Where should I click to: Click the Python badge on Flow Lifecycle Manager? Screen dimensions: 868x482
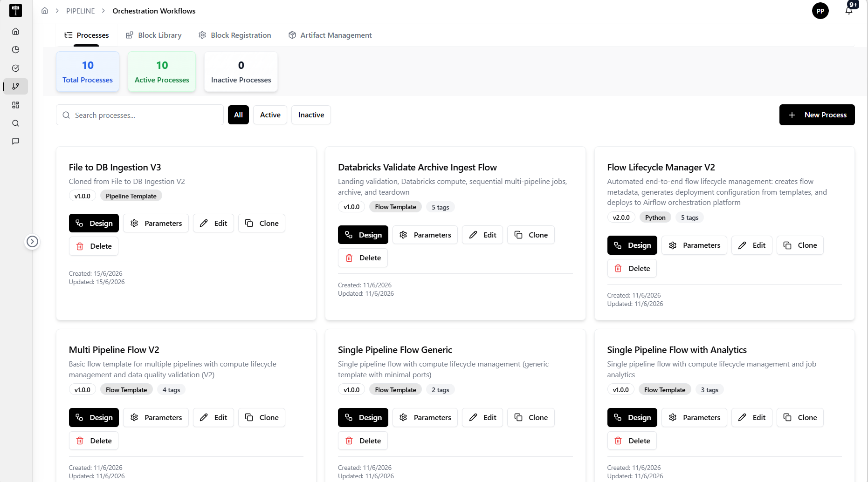point(655,217)
